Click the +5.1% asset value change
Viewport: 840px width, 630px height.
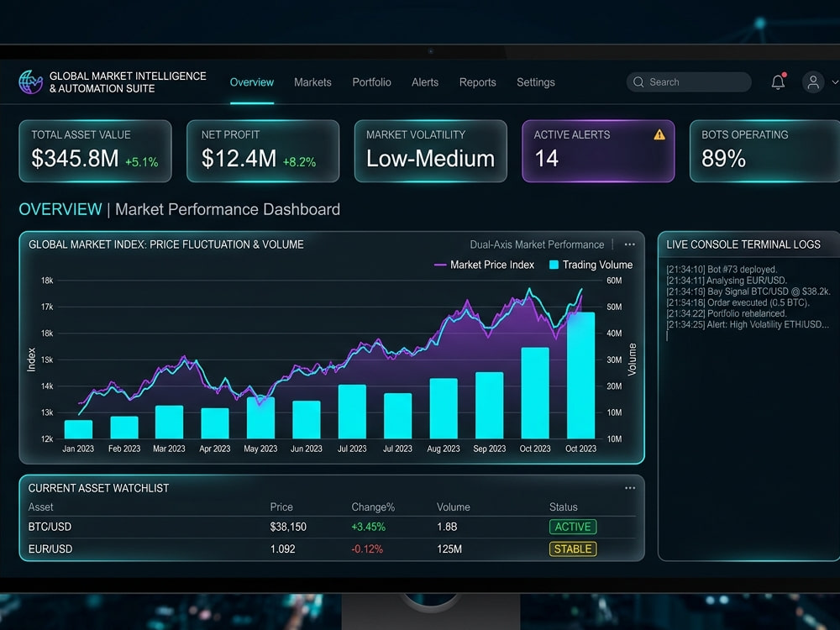point(141,162)
